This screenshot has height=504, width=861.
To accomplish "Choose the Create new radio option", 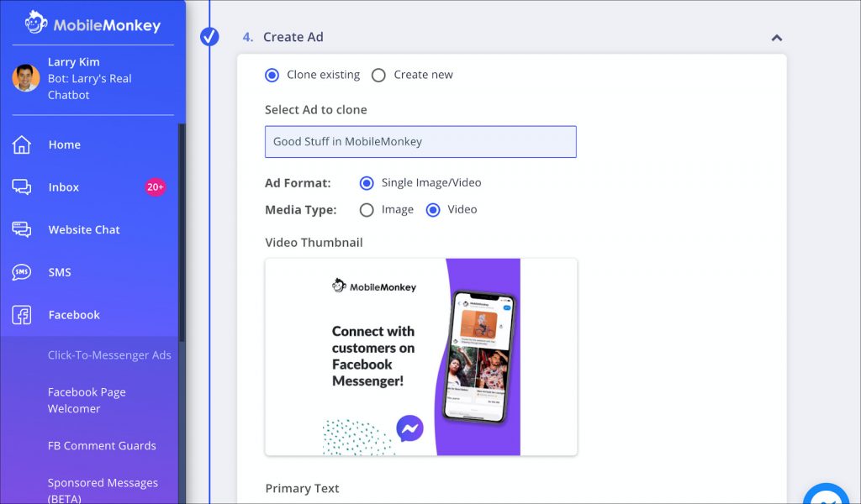I will [378, 75].
